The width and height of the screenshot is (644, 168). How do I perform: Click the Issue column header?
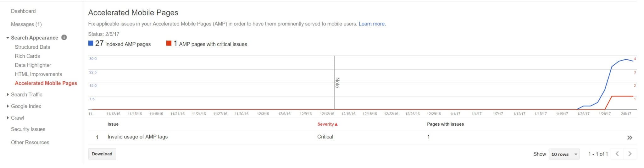pos(113,124)
